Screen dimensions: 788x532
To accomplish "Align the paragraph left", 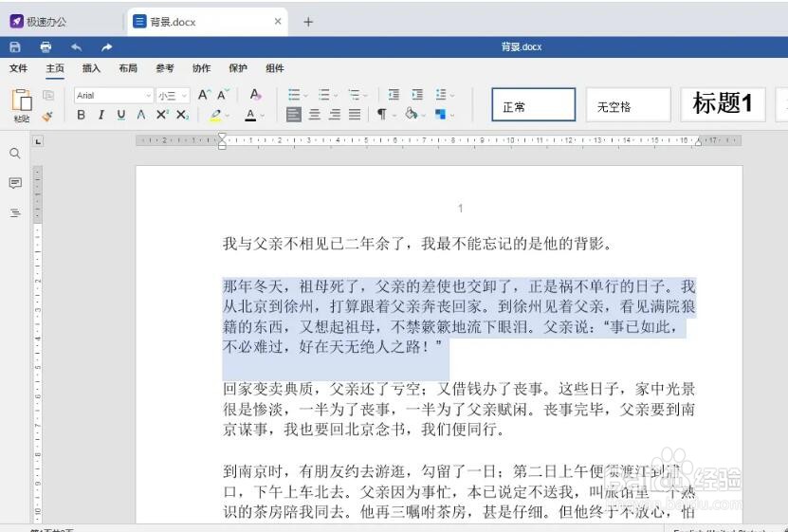I will coord(294,115).
